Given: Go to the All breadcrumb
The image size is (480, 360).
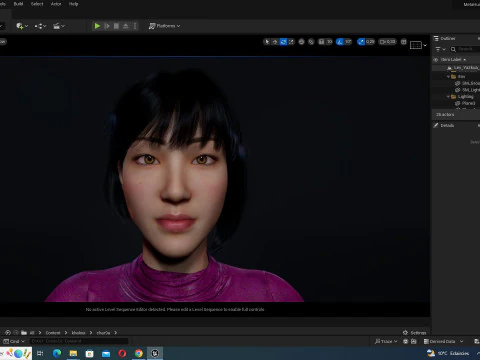Looking at the screenshot, I should click(x=32, y=333).
